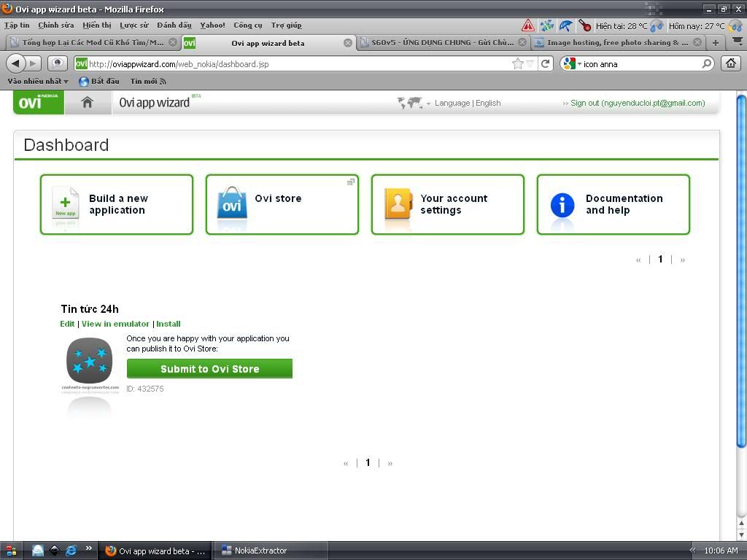Expand hidden system tray icons chevron
Screen dimensions: 747x560
pos(693,551)
